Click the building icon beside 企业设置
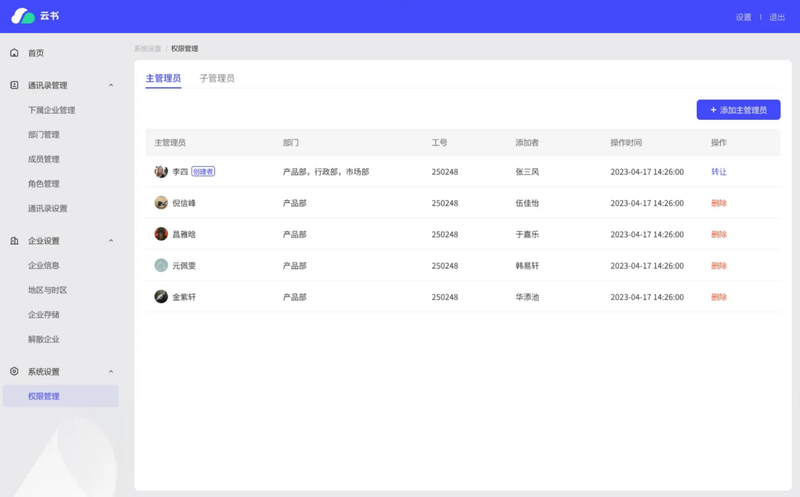 [14, 240]
